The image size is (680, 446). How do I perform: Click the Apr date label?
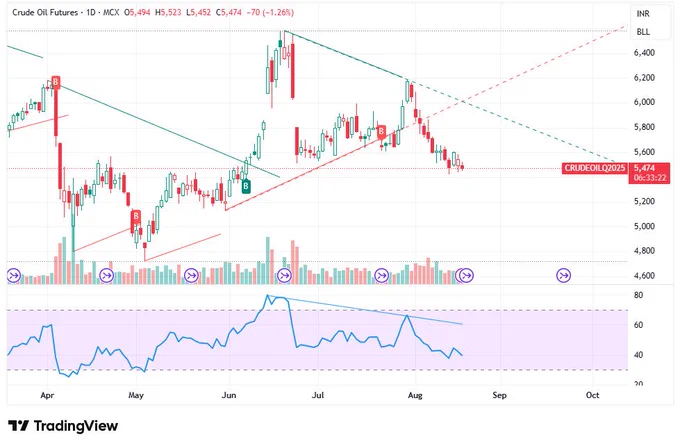click(x=47, y=395)
